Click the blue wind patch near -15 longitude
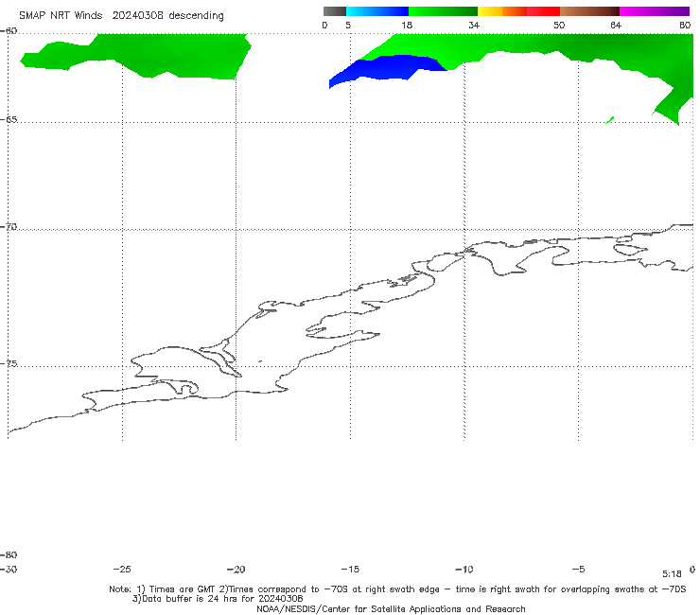 click(x=384, y=67)
